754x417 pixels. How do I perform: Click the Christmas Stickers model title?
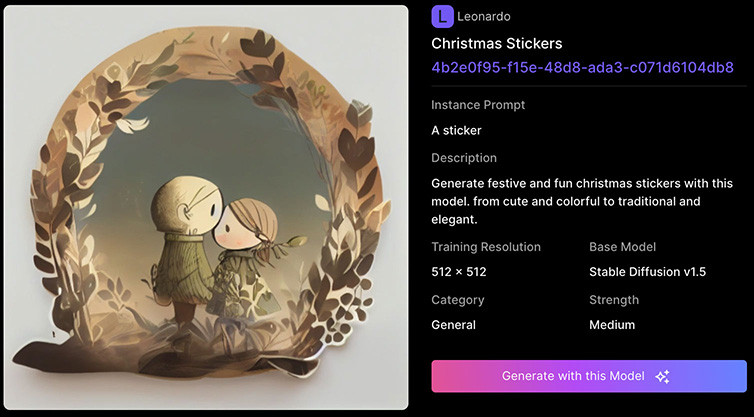(497, 43)
